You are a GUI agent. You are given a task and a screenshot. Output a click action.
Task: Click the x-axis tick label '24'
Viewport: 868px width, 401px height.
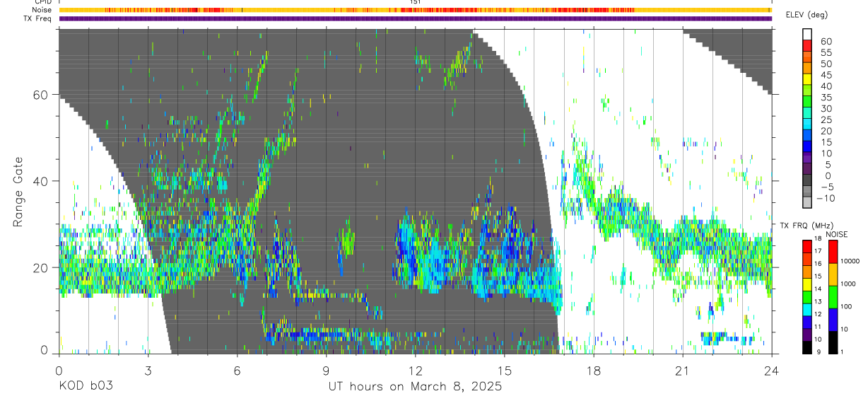(771, 370)
